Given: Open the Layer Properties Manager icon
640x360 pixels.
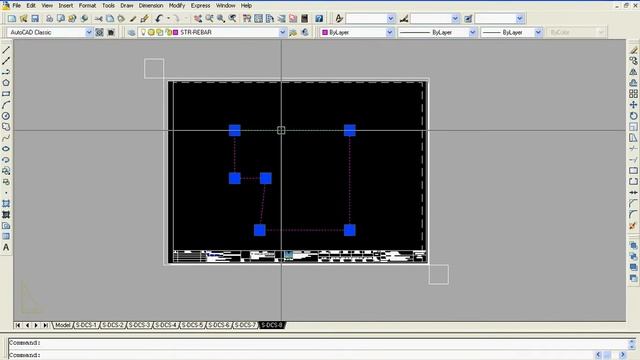Looking at the screenshot, I should click(131, 32).
